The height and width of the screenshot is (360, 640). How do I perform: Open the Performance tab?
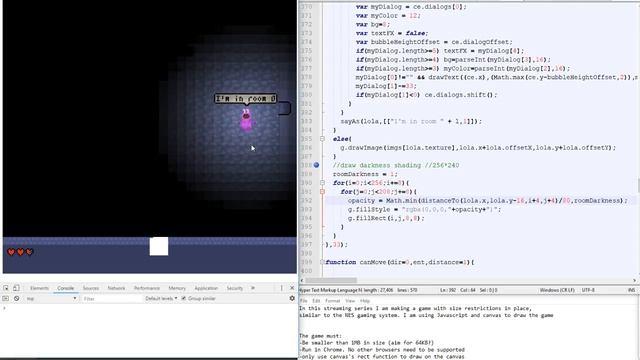[x=147, y=288]
